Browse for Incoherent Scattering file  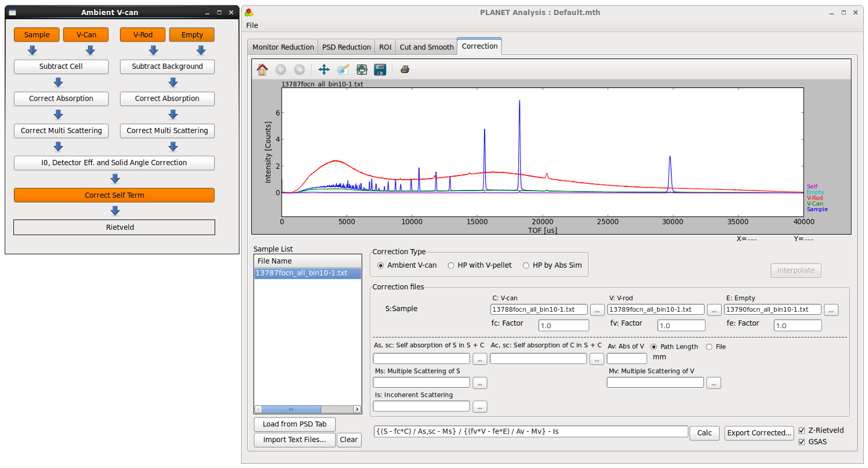coord(480,406)
